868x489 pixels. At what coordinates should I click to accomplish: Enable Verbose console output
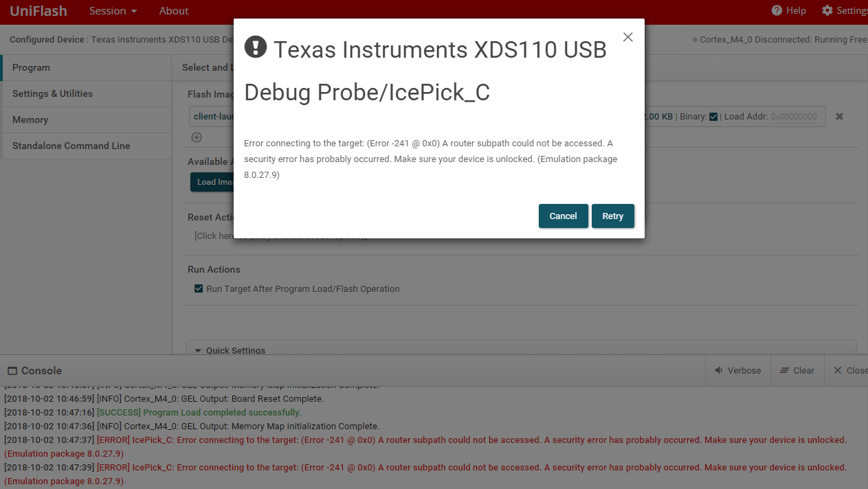(737, 370)
